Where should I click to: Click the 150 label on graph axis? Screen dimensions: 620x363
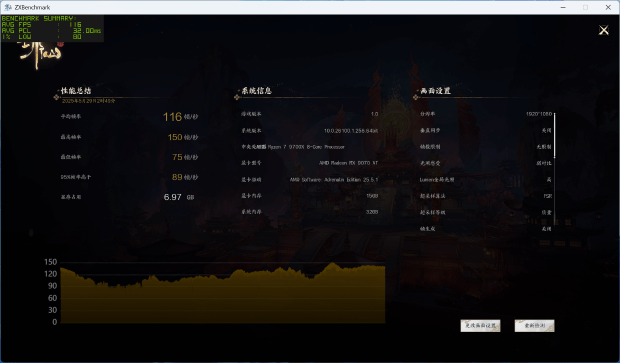point(51,262)
